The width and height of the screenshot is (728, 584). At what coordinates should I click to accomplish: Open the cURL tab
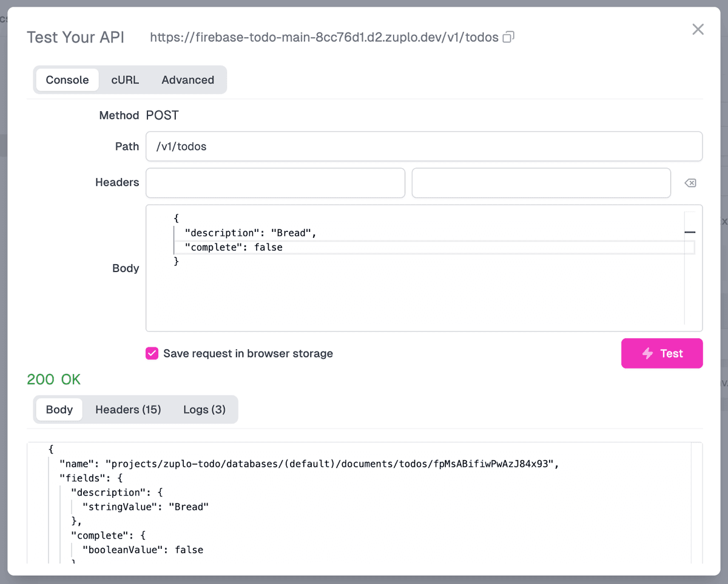pyautogui.click(x=125, y=80)
